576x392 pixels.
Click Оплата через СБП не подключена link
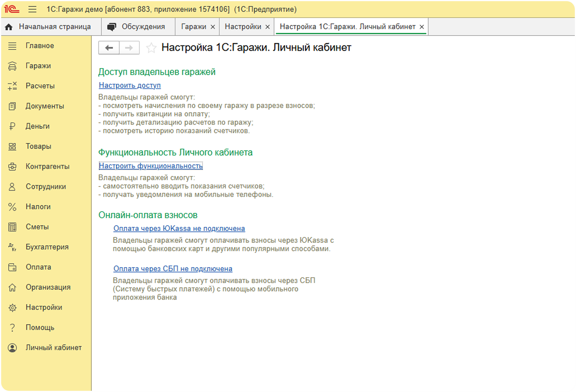click(x=173, y=269)
